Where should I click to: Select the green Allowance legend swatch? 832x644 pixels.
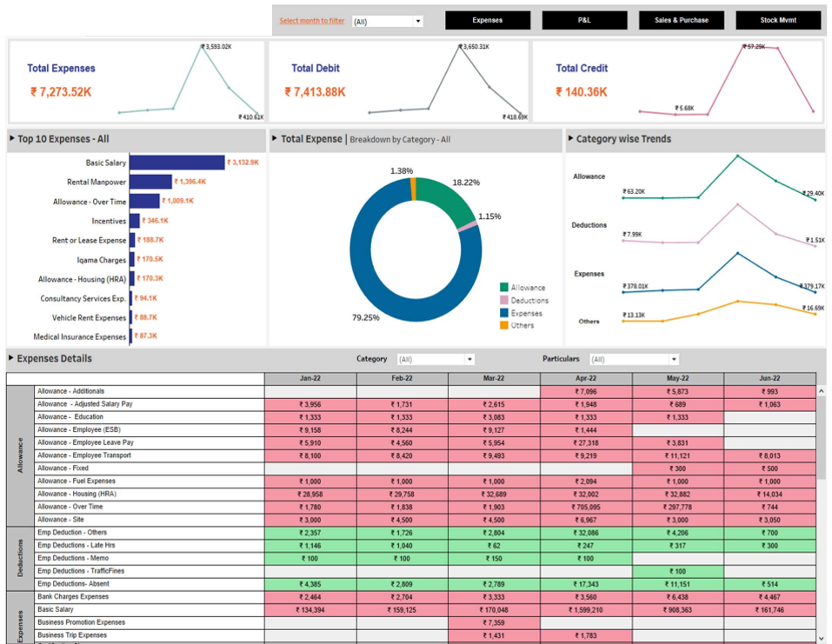click(x=504, y=288)
